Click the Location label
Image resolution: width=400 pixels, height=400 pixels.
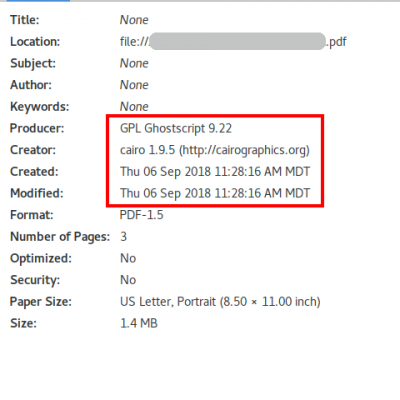tap(35, 42)
